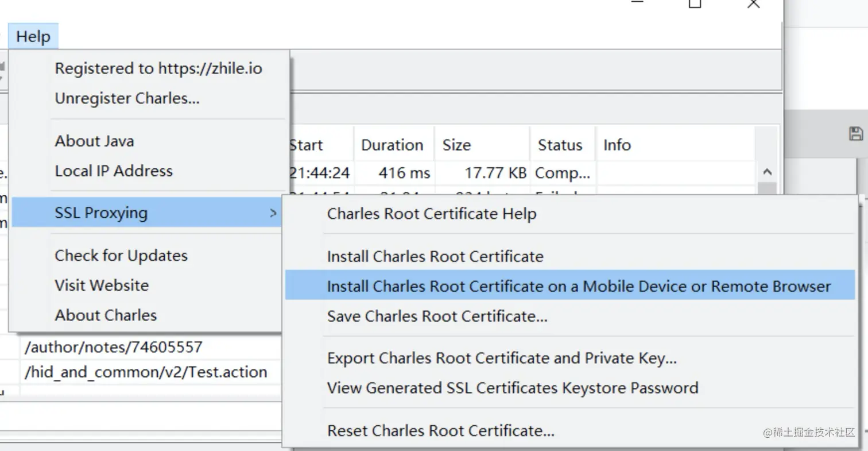Sort by the Info column header
Screen dimensions: 868x451
676,145
